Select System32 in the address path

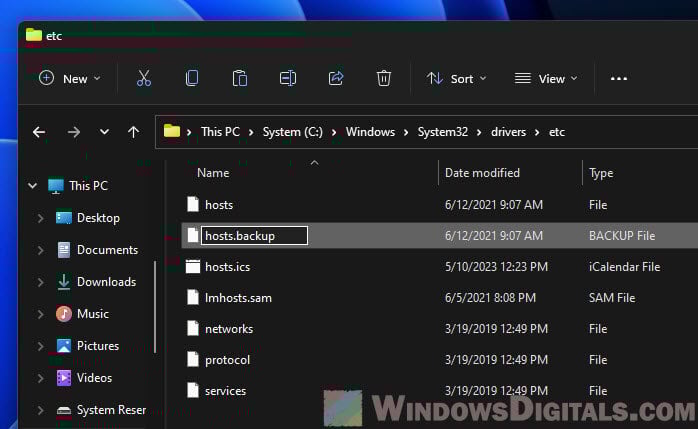click(x=442, y=132)
